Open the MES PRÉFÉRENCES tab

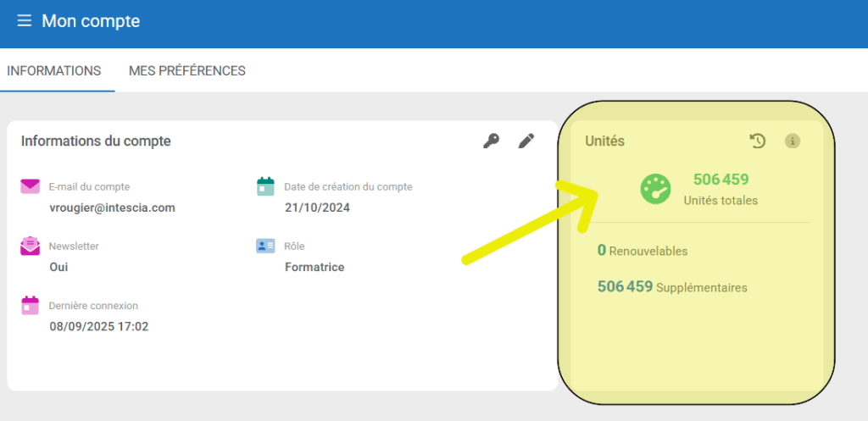point(187,71)
